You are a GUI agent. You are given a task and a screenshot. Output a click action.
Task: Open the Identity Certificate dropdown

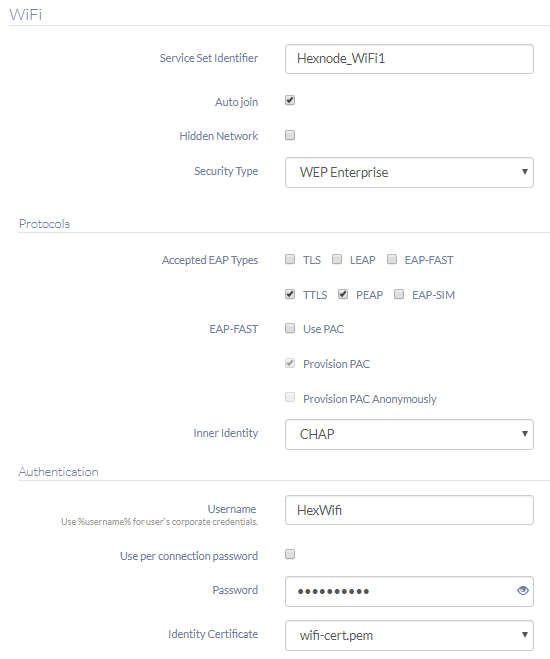(409, 635)
